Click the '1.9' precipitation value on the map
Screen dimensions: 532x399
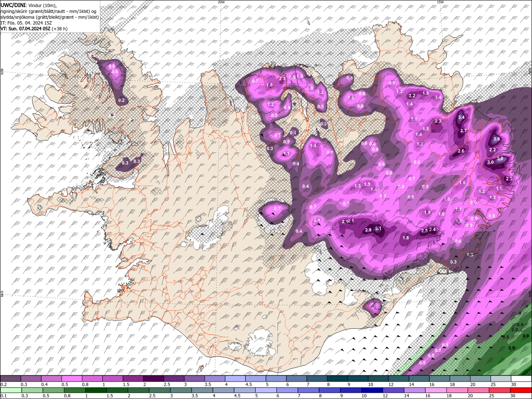click(428, 212)
